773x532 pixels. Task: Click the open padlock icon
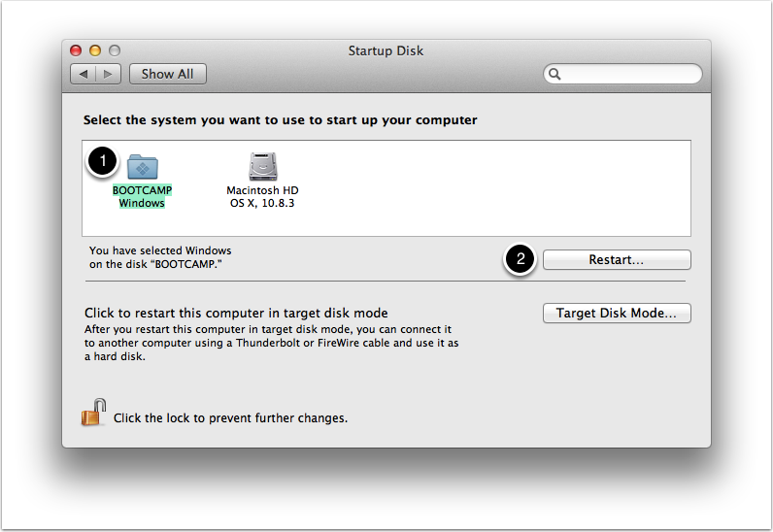coord(93,413)
